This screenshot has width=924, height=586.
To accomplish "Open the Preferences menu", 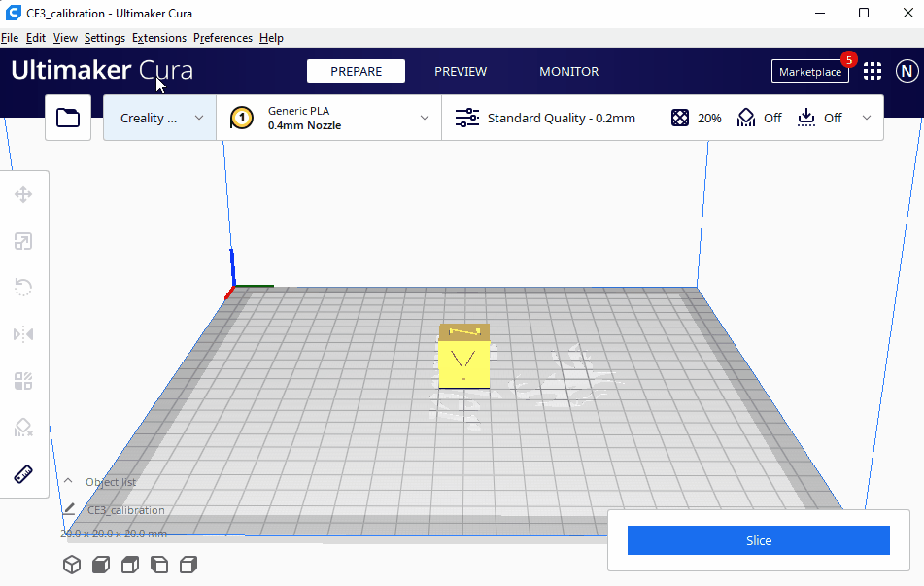I will (x=222, y=38).
